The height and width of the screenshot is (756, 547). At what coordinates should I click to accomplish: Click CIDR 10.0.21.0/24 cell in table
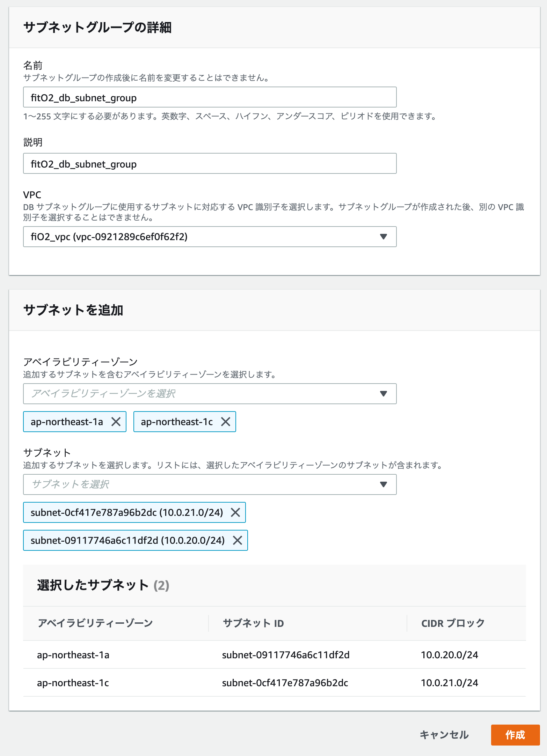(450, 683)
